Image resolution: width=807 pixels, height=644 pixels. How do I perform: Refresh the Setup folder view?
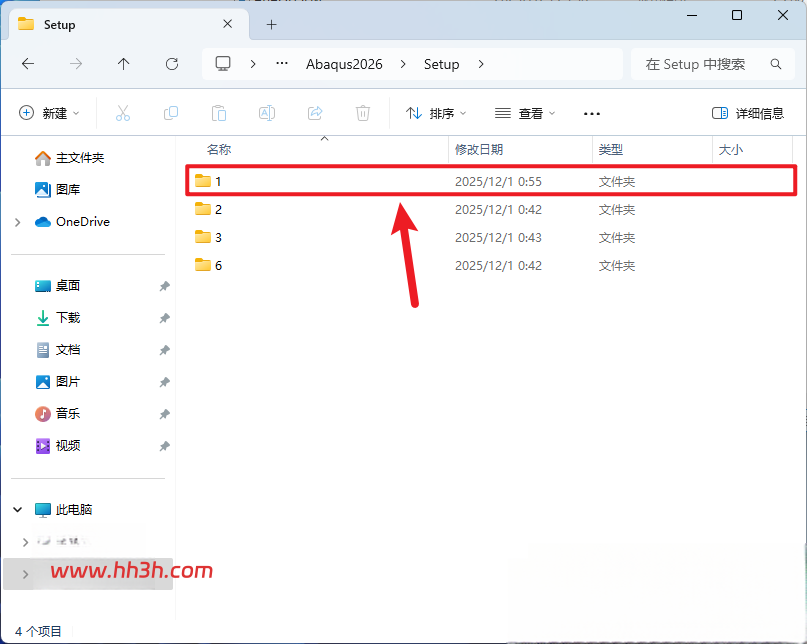[x=172, y=64]
